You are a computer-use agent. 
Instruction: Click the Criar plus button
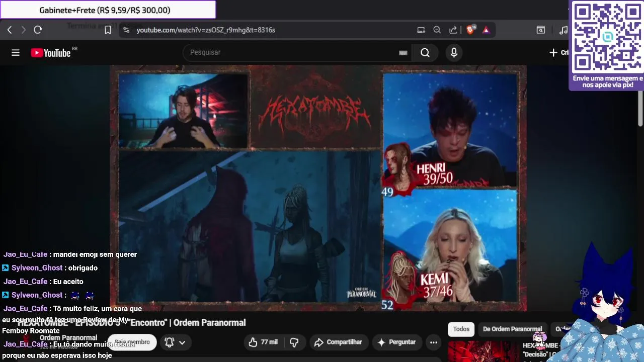click(x=558, y=53)
